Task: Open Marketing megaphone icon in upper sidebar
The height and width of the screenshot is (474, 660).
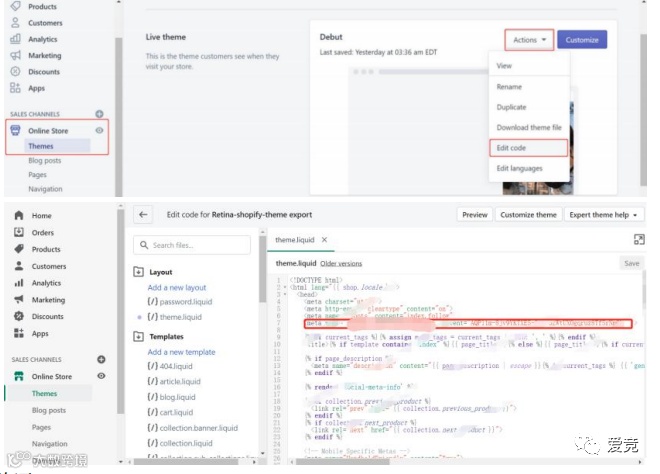Action: pos(15,55)
